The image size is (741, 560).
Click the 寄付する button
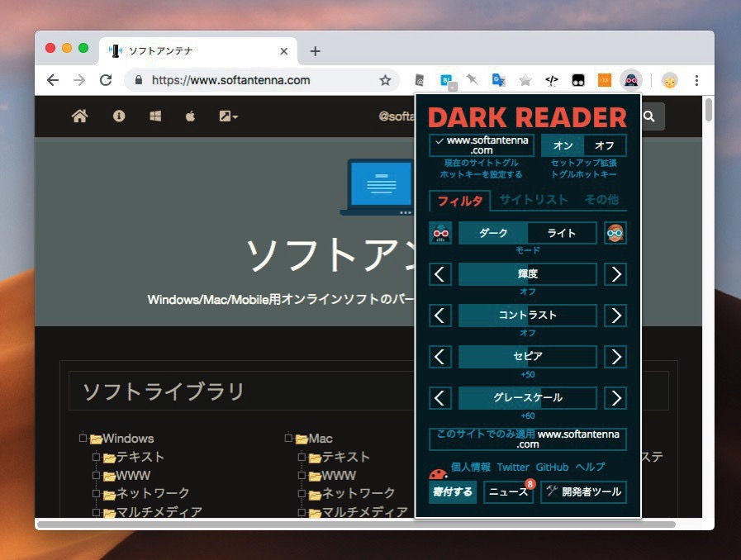point(453,492)
